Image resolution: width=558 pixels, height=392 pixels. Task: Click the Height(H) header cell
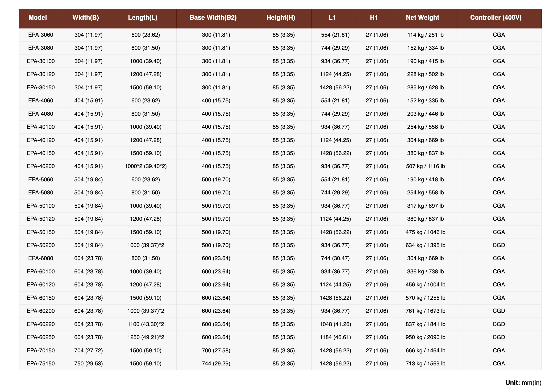[x=281, y=18]
